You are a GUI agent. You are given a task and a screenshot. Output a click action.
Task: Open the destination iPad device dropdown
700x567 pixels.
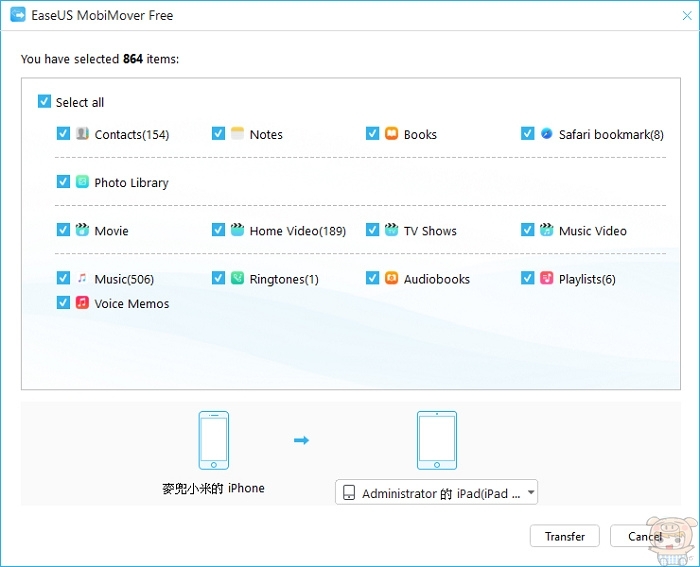pos(436,493)
